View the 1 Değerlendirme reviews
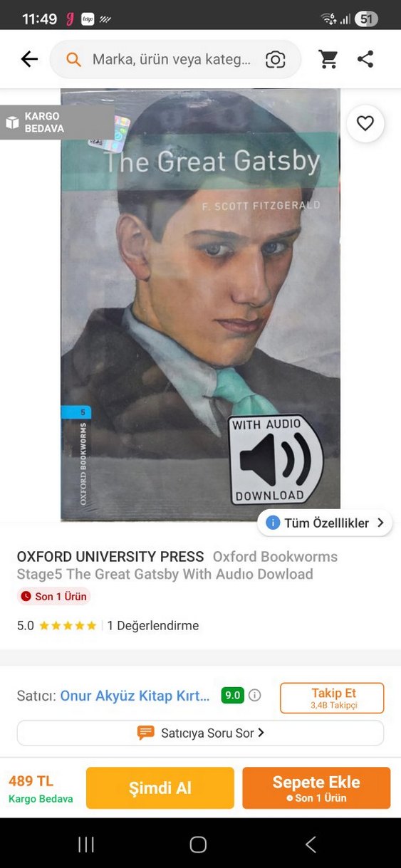Screen dimensions: 401x868 (x=153, y=626)
